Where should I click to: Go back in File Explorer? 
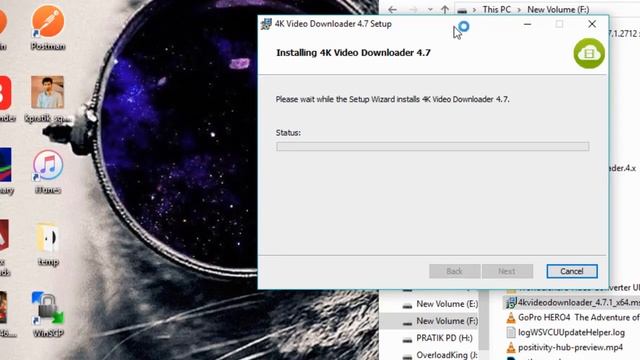[393, 9]
